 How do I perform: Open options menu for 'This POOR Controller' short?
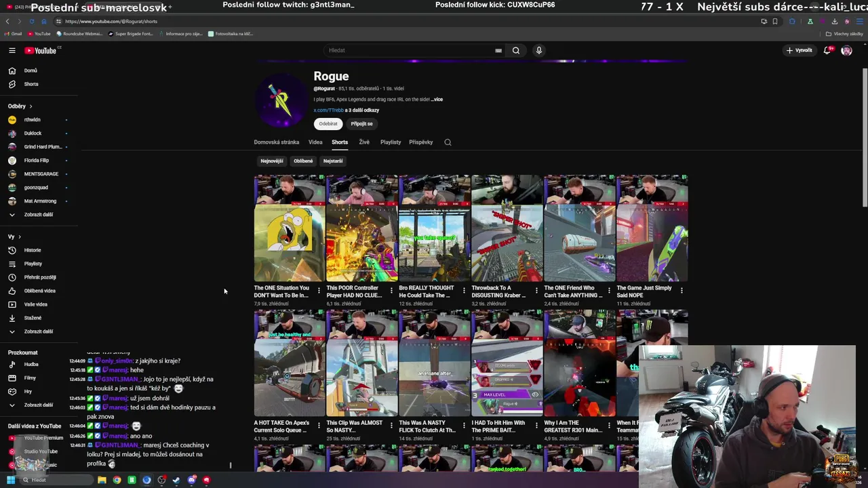pyautogui.click(x=391, y=291)
